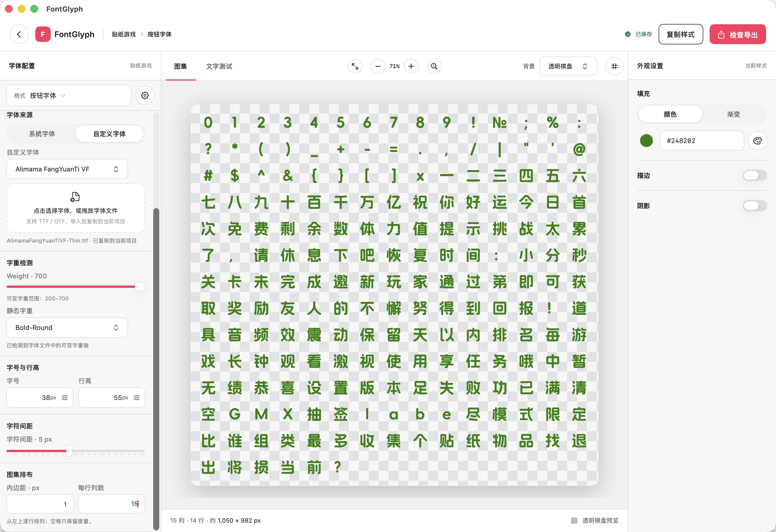Click the #248202 hex color field

702,141
